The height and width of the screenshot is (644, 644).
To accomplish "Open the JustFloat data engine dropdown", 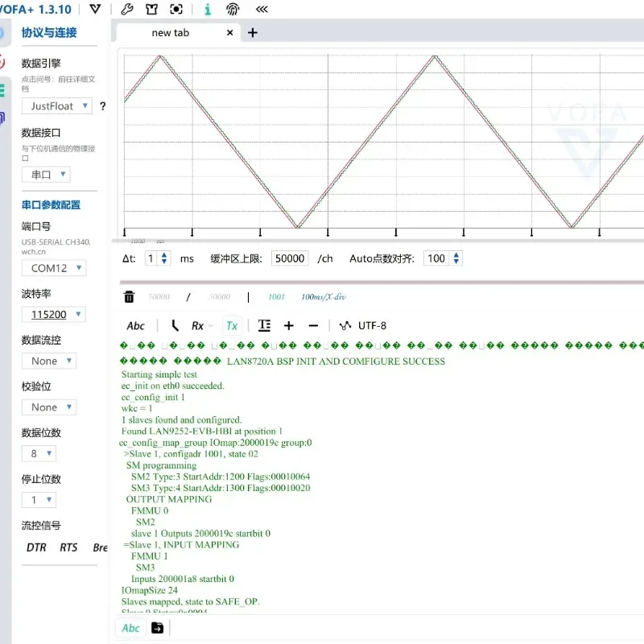I will pos(56,106).
